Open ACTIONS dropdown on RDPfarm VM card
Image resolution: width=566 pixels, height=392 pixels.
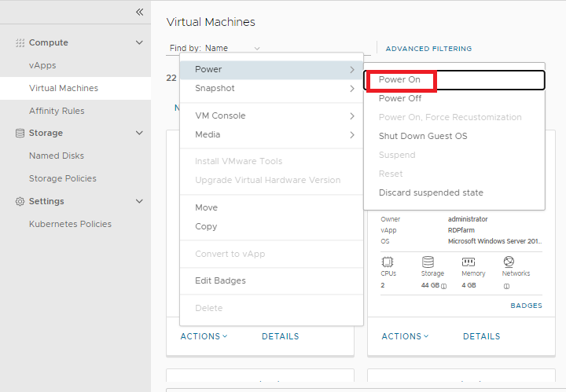(406, 336)
